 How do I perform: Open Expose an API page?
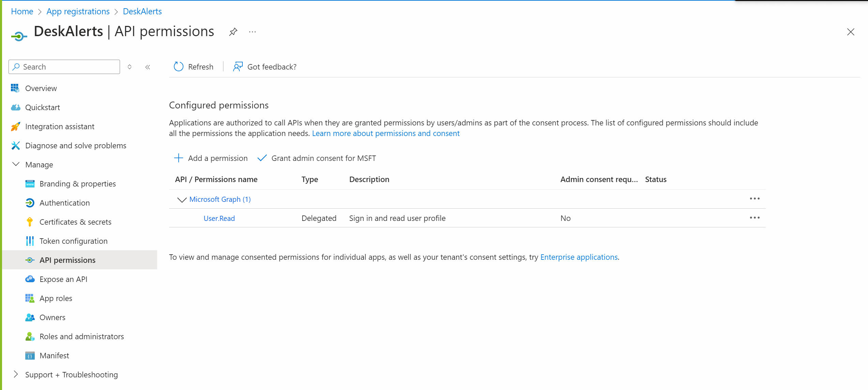(63, 279)
